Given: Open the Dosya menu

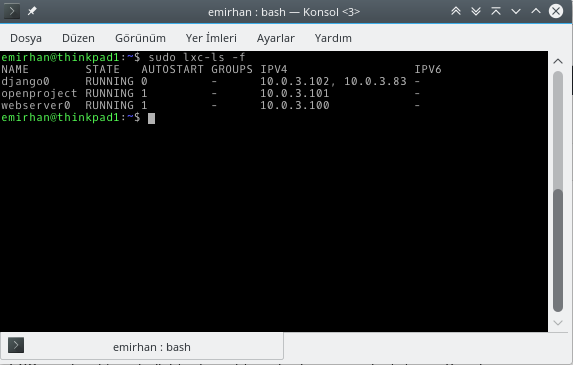Looking at the screenshot, I should 26,38.
